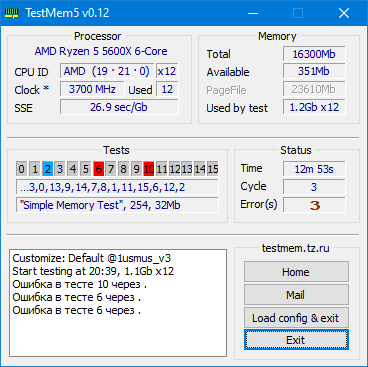Click the Exit button

coord(296,340)
